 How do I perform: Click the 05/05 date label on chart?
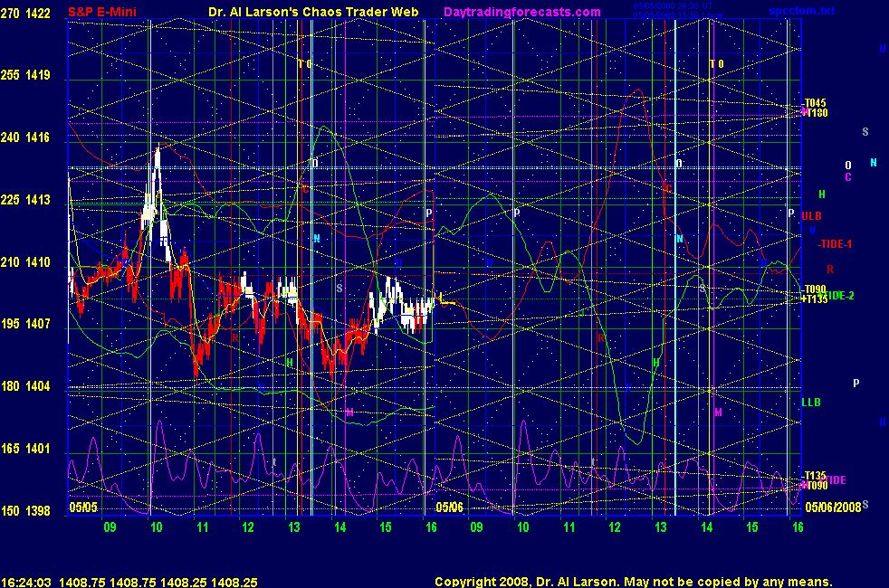pos(81,507)
